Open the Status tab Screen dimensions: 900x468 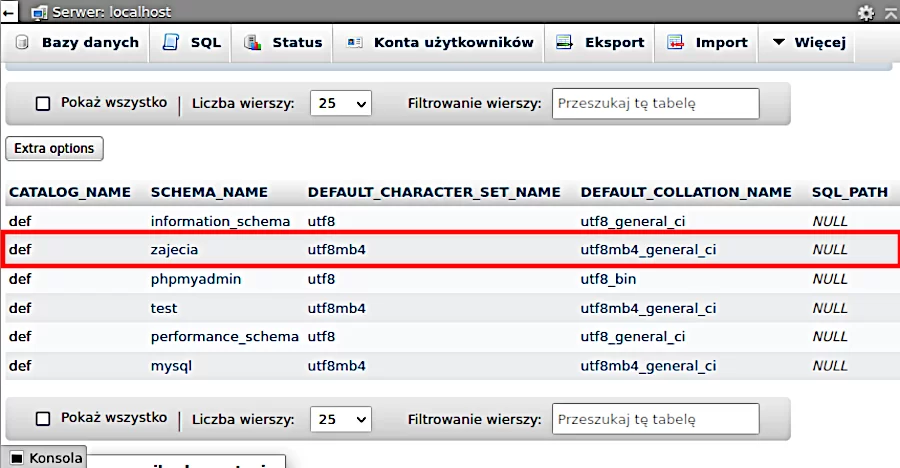(x=283, y=42)
